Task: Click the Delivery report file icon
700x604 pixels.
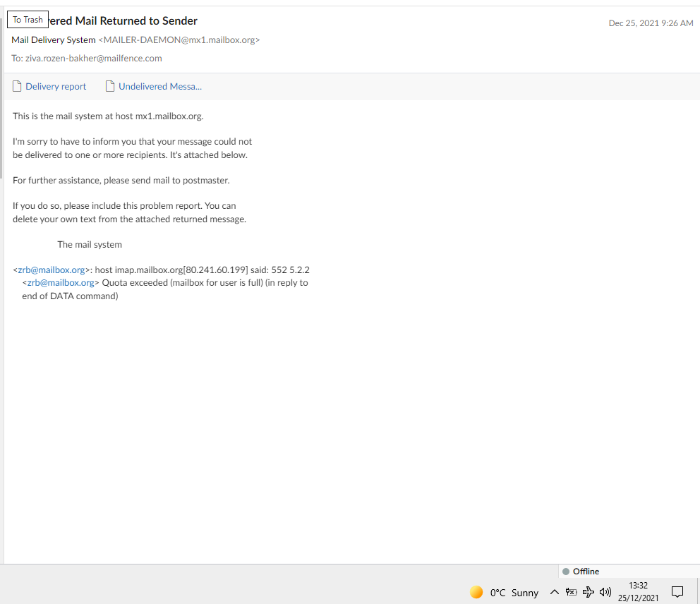Action: [x=17, y=86]
